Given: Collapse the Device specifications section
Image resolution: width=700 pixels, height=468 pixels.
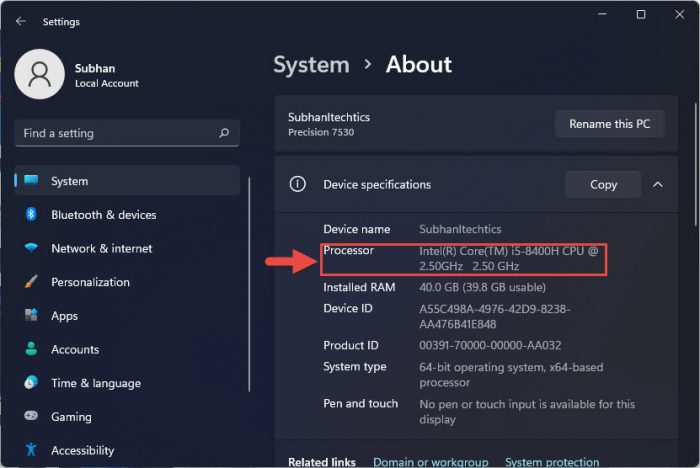Looking at the screenshot, I should 657,185.
